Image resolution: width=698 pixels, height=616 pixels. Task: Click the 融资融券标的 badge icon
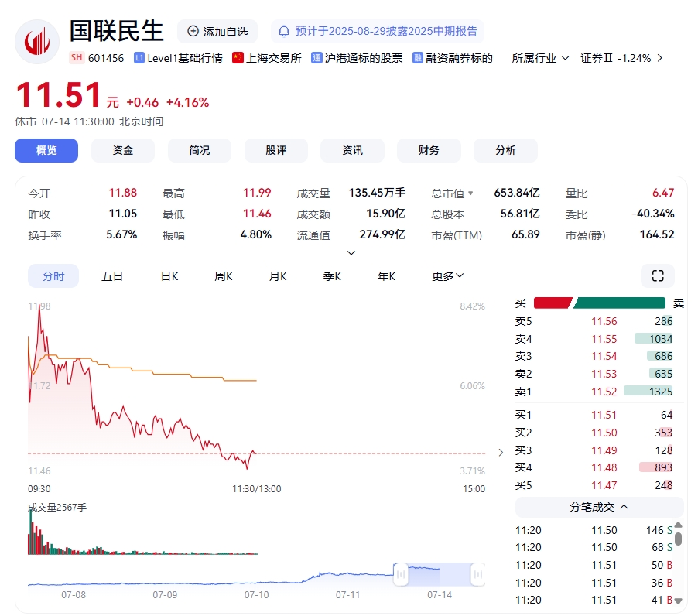pos(418,58)
